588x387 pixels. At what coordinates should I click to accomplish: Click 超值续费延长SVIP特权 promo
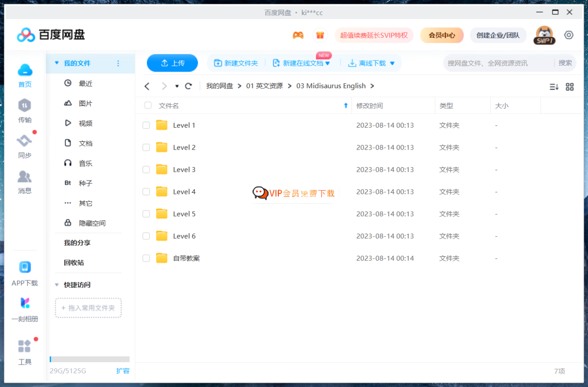point(374,35)
